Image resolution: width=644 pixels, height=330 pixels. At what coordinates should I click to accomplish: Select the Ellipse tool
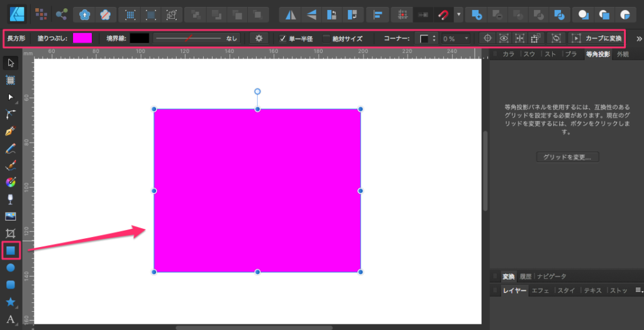click(x=11, y=268)
